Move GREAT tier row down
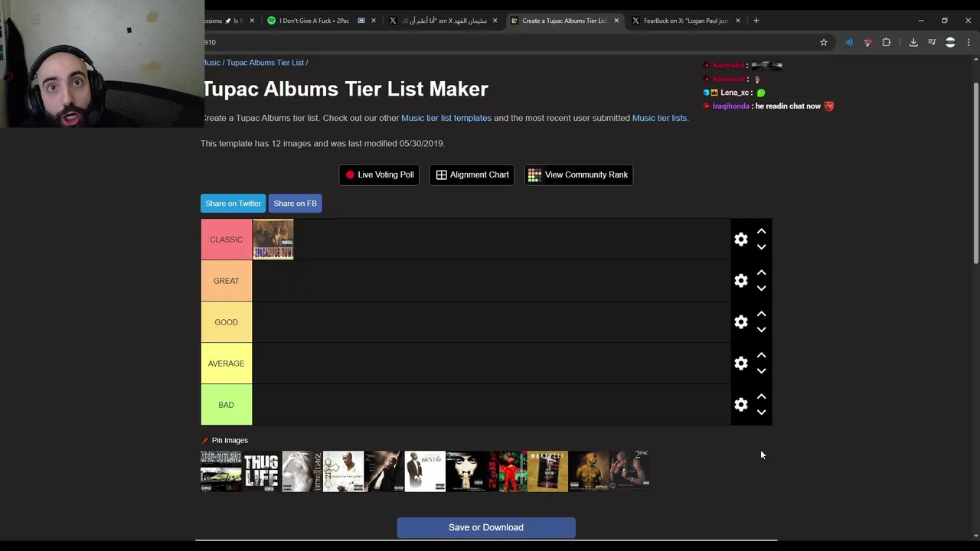The height and width of the screenshot is (551, 980). coord(761,289)
